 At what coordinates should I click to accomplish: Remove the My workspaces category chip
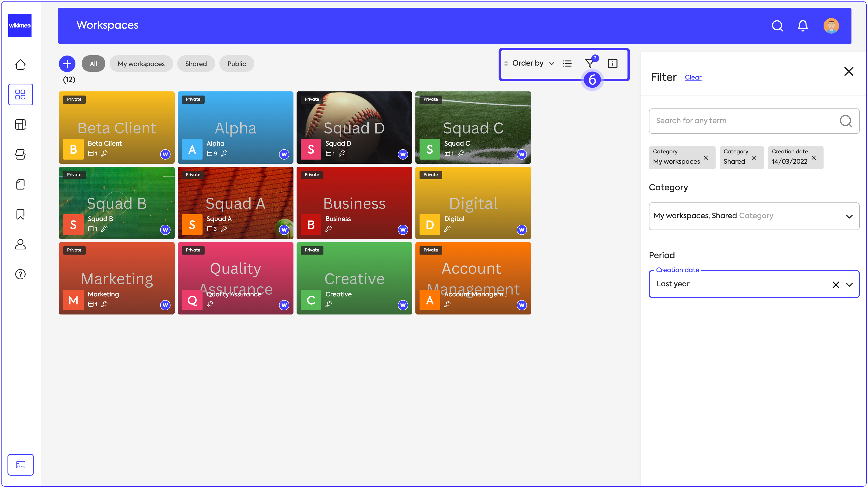click(706, 158)
